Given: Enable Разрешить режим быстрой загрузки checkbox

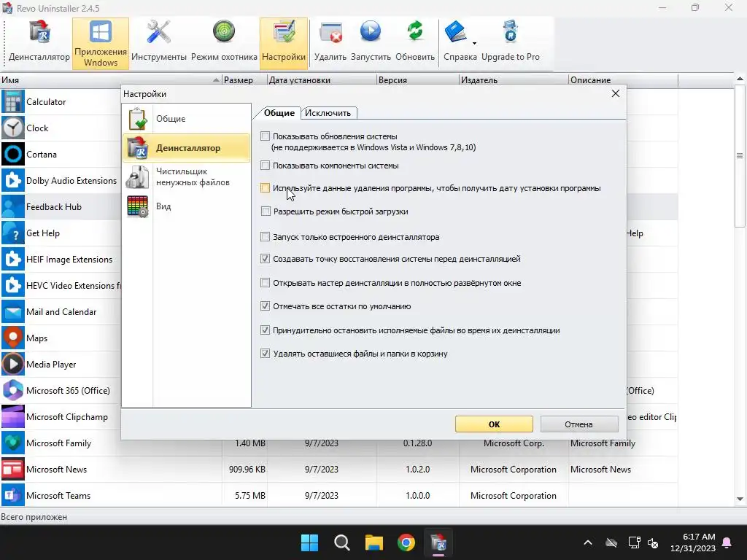Looking at the screenshot, I should click(x=266, y=211).
